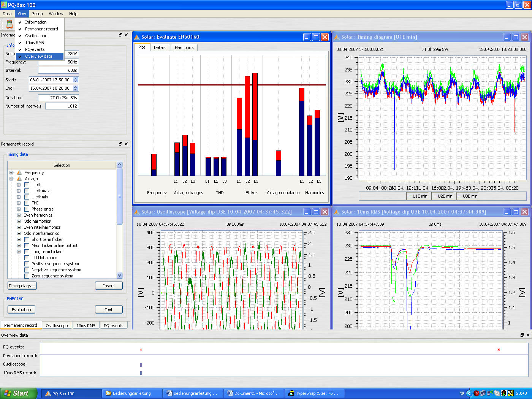
Task: Click the 10ms RMS window title icon
Action: pyautogui.click(x=337, y=212)
